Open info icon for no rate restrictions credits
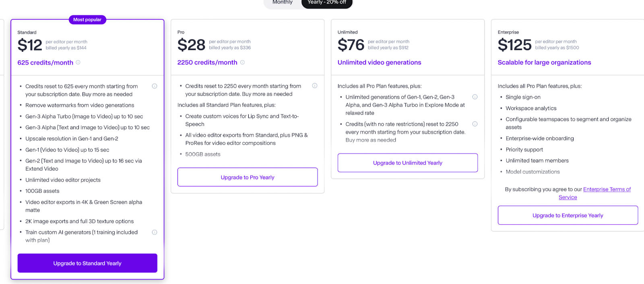This screenshot has width=644, height=284. (x=475, y=124)
